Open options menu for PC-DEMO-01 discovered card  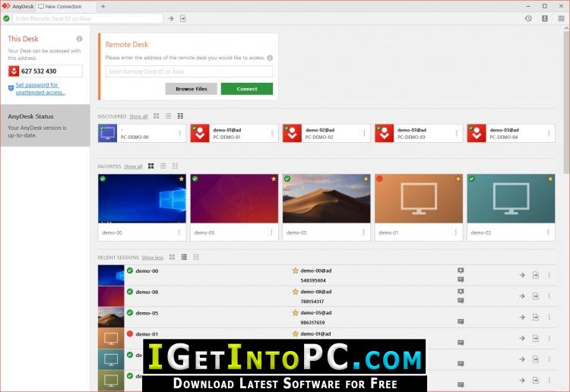click(272, 134)
